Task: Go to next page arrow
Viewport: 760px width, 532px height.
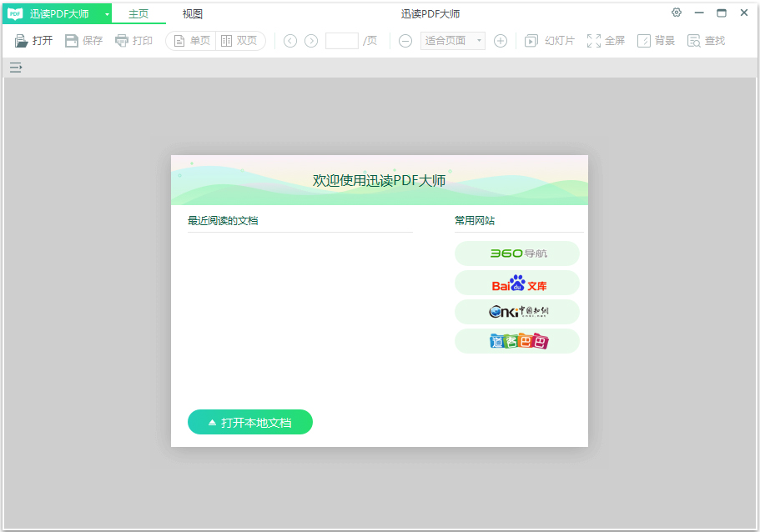Action: click(x=311, y=41)
